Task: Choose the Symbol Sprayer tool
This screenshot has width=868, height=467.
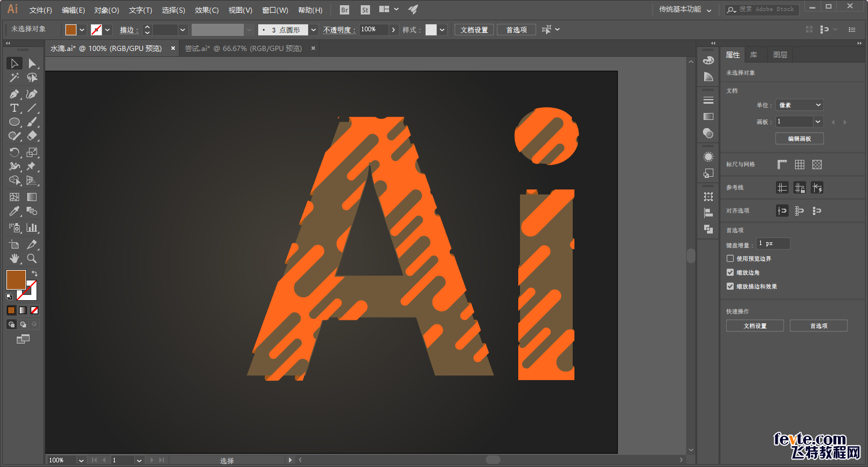Action: coord(14,228)
